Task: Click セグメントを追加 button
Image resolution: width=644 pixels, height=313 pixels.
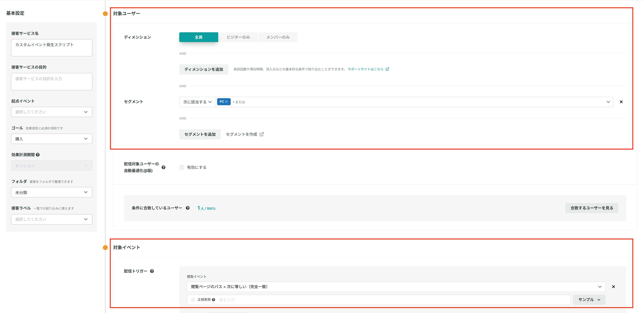Action: point(200,134)
